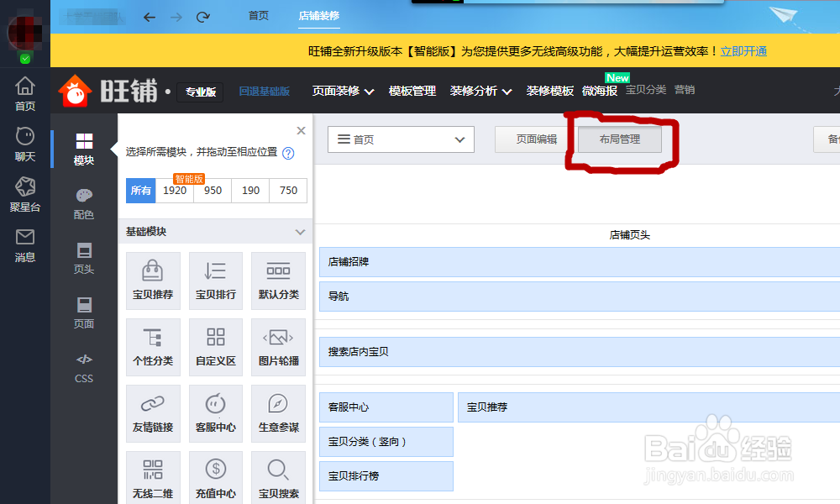Select the 1920 width filter

175,191
